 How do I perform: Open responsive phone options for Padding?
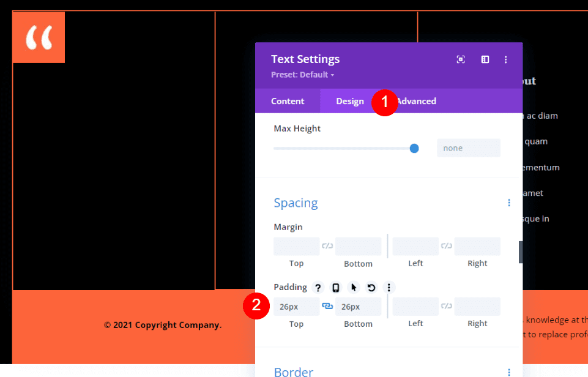coord(335,287)
